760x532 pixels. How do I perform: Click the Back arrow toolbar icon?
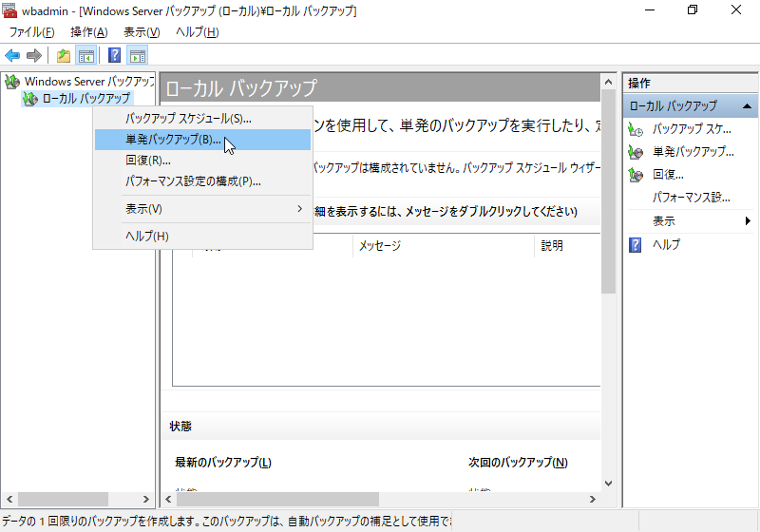point(12,56)
